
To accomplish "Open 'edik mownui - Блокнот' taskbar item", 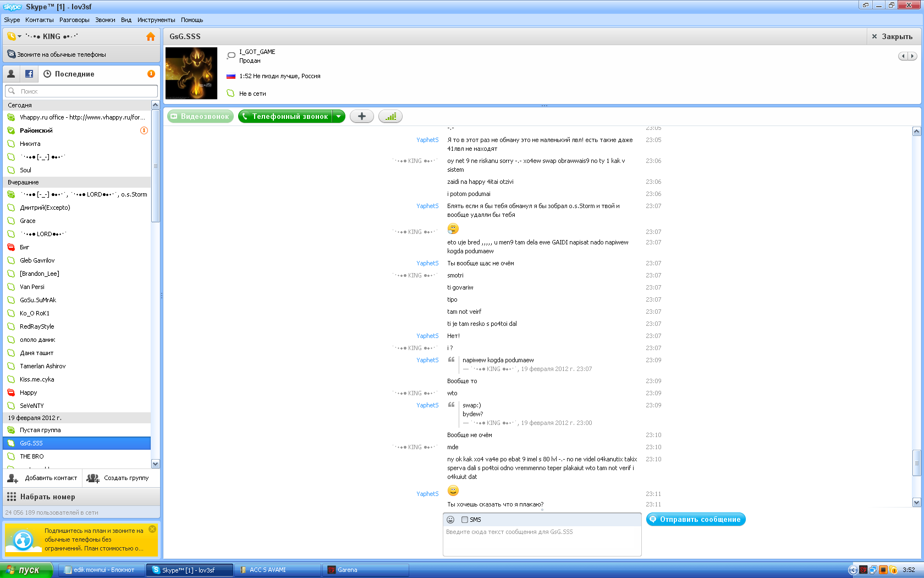I will pyautogui.click(x=101, y=570).
